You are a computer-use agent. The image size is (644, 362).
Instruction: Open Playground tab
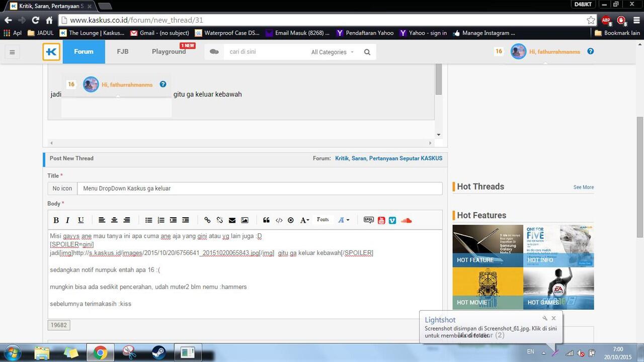pos(169,52)
